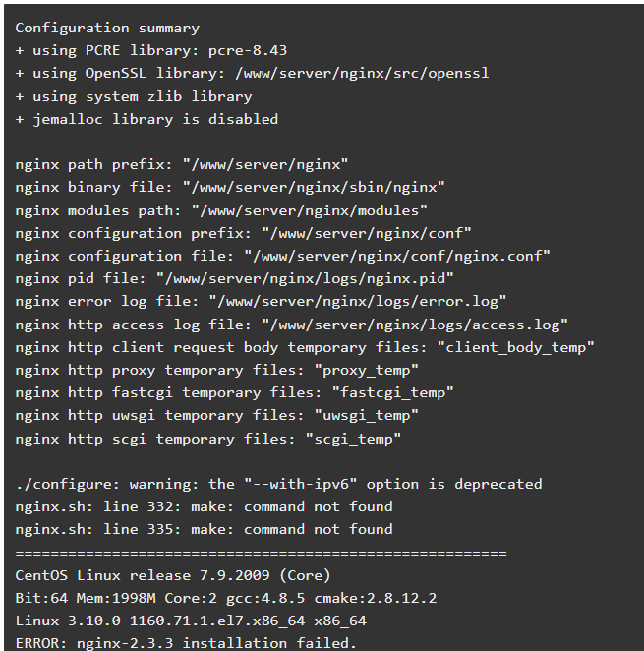Click the nginx configuration prefix line
Viewport: 644px width, 651px height.
tap(243, 233)
